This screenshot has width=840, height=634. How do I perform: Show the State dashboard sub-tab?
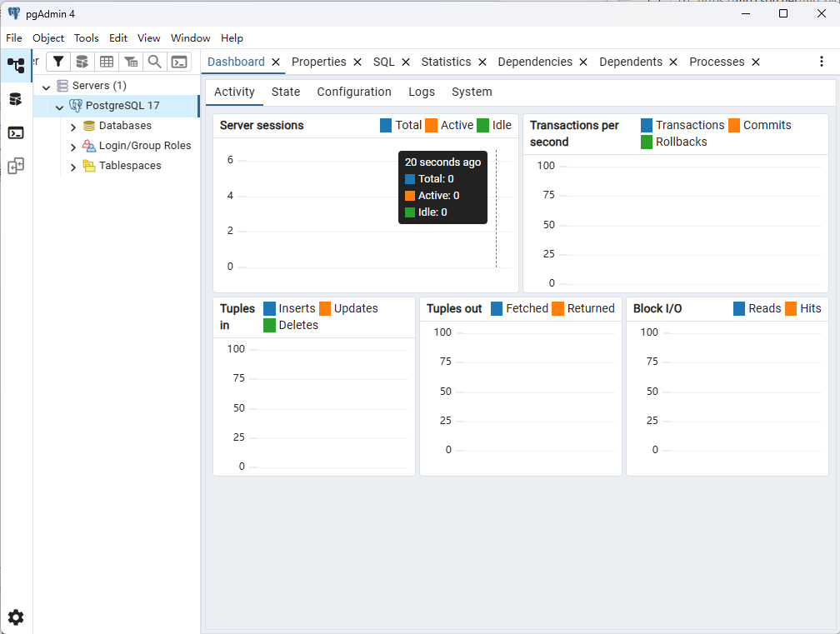[x=286, y=92]
